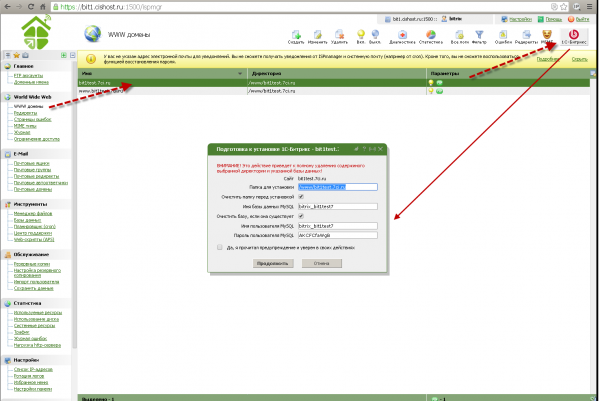Click the Редиректы toolbar icon

[x=527, y=36]
